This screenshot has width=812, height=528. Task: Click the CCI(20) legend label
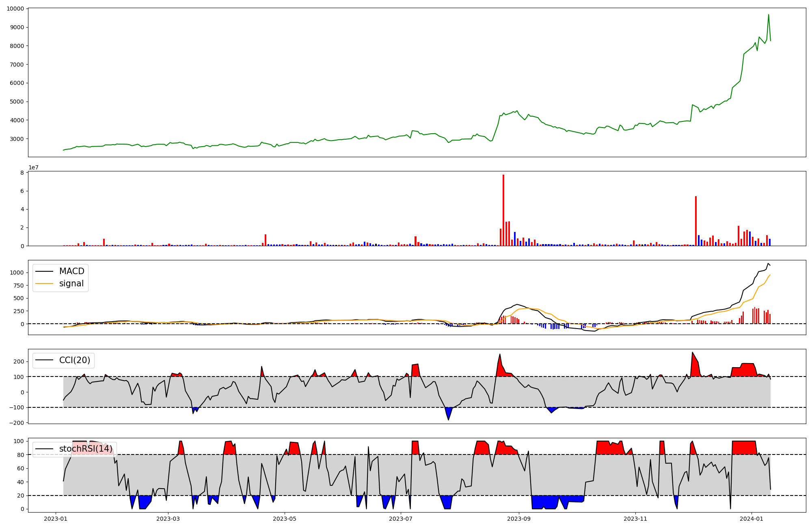click(75, 360)
